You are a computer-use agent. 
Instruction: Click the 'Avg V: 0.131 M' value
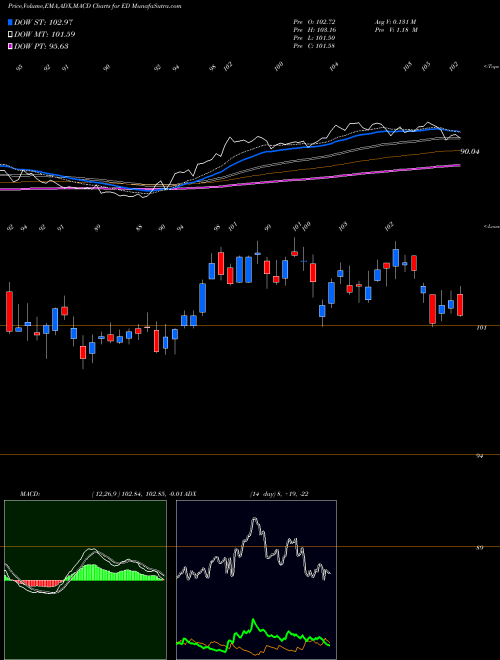pyautogui.click(x=396, y=22)
